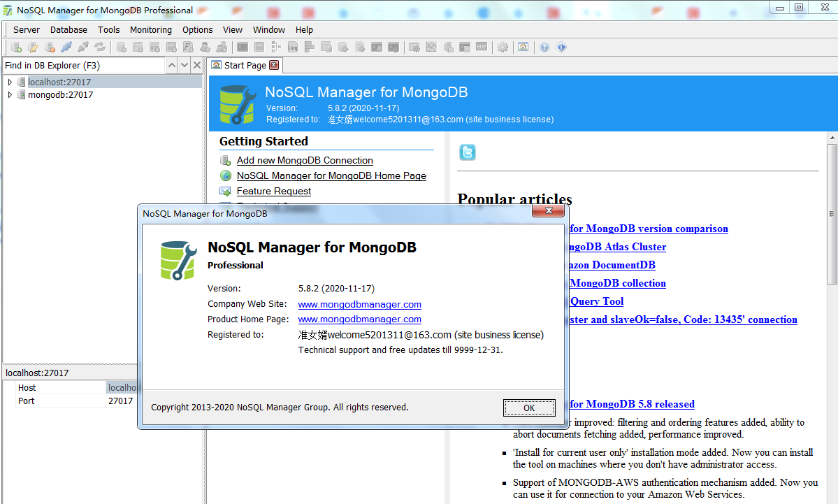Close the About dialog with X
838x504 pixels.
(x=549, y=211)
